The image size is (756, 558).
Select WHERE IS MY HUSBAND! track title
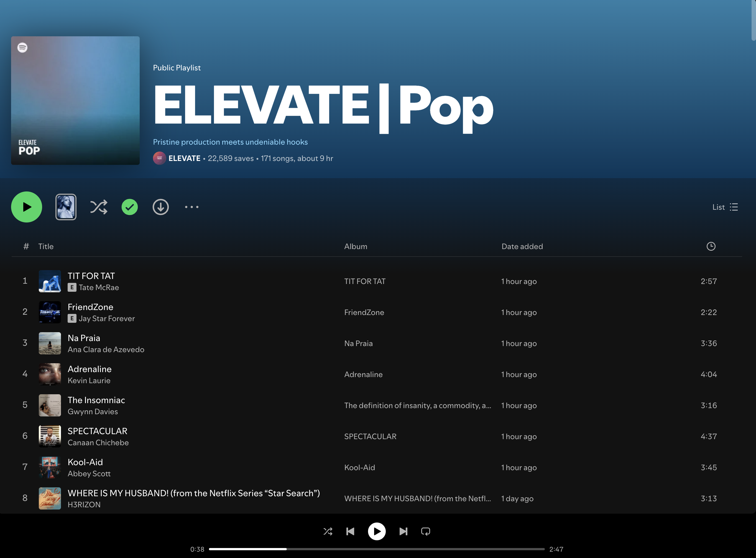(x=194, y=493)
